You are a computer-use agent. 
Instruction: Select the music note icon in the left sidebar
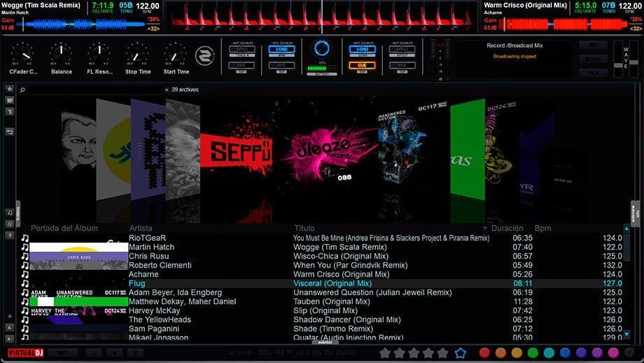(x=10, y=212)
